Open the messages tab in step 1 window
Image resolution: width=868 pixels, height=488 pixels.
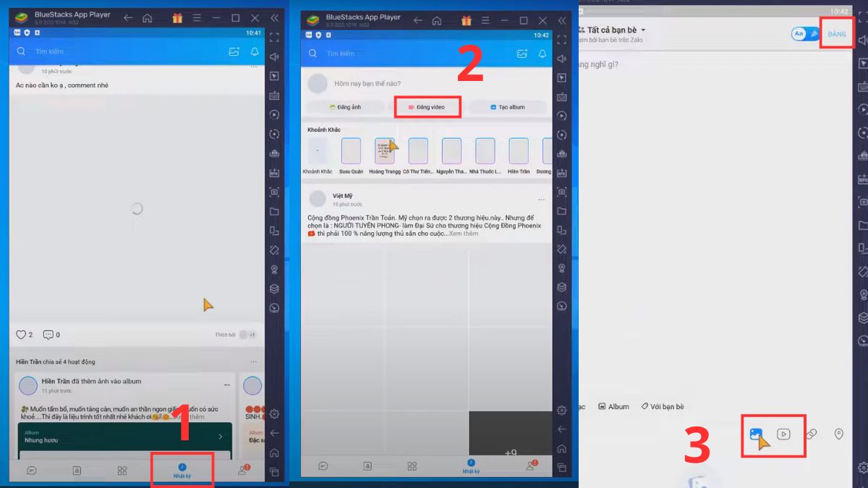[x=32, y=471]
